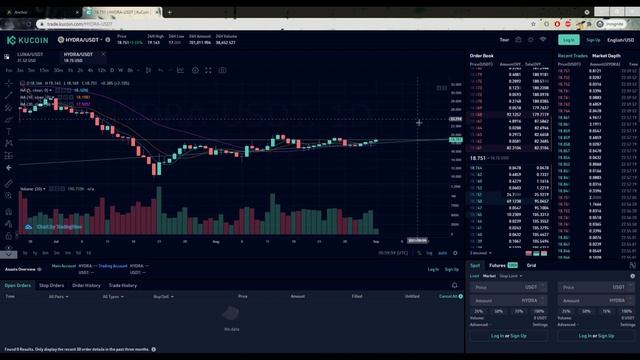Click the KuCoin logo
640x360 pixels.
click(x=27, y=40)
